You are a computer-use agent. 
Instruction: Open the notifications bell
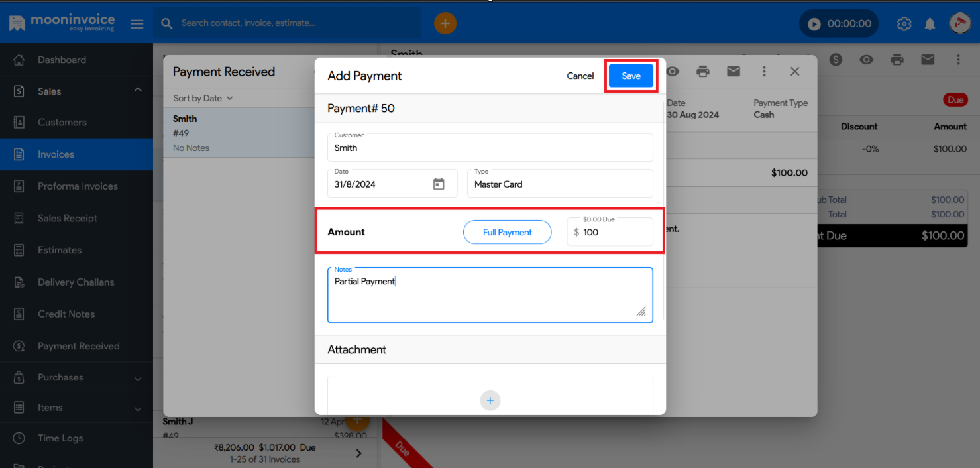[929, 23]
